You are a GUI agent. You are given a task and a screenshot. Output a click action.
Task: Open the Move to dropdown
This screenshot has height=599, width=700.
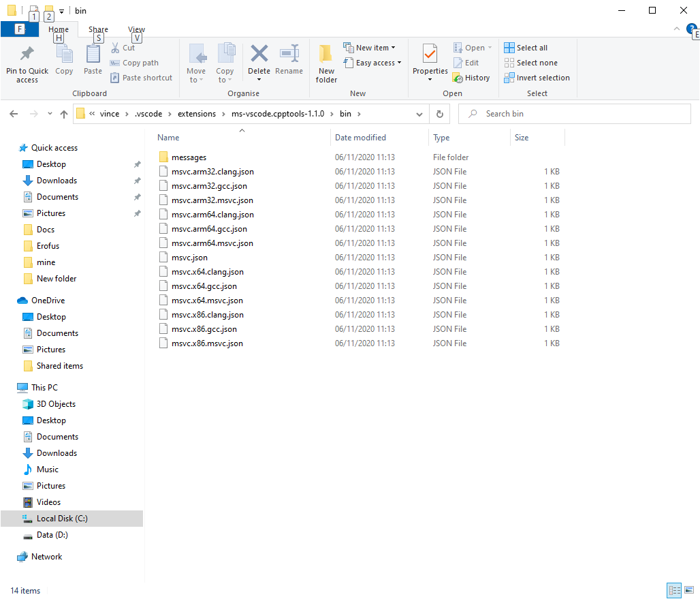pyautogui.click(x=197, y=65)
